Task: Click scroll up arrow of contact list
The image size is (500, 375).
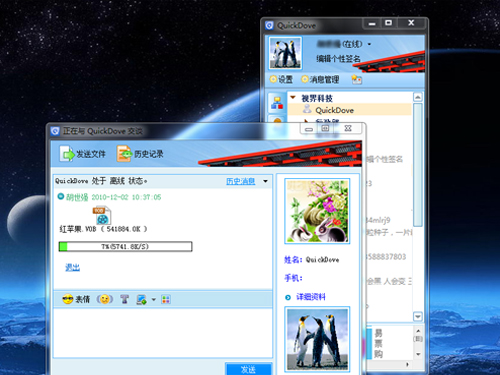Action: [x=418, y=97]
